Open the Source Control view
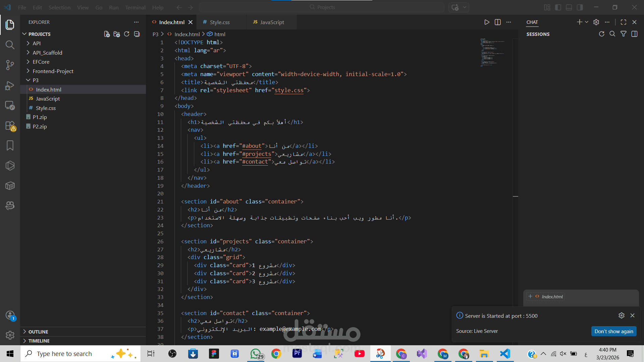 10,65
